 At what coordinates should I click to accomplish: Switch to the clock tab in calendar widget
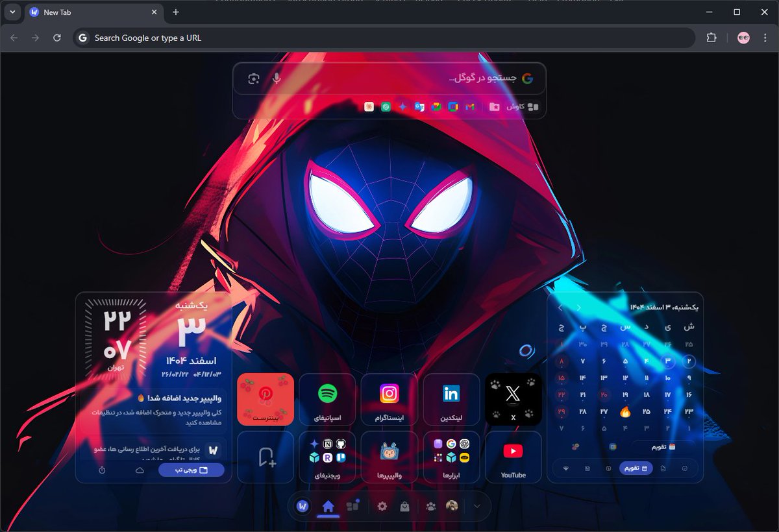click(608, 468)
